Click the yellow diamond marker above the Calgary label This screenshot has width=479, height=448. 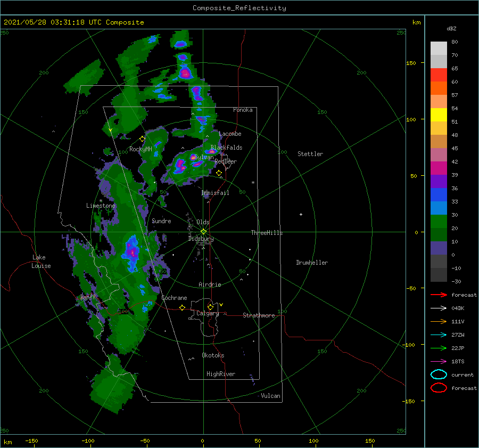(x=210, y=307)
